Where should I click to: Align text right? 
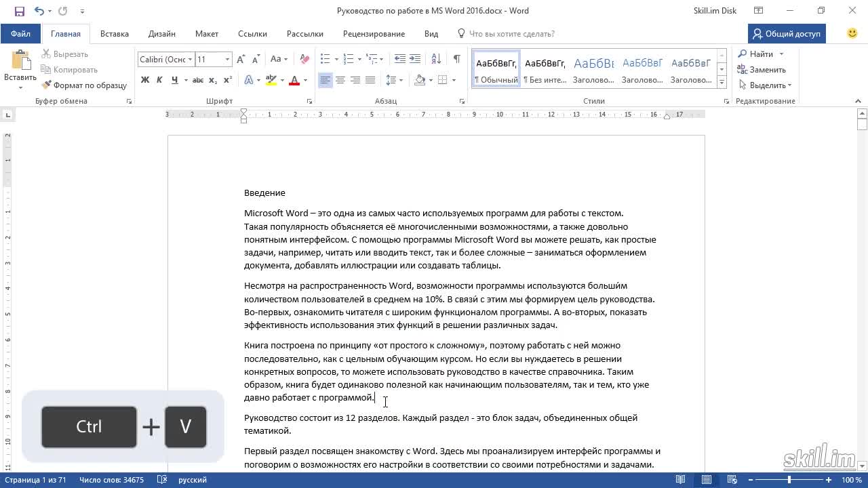(355, 80)
